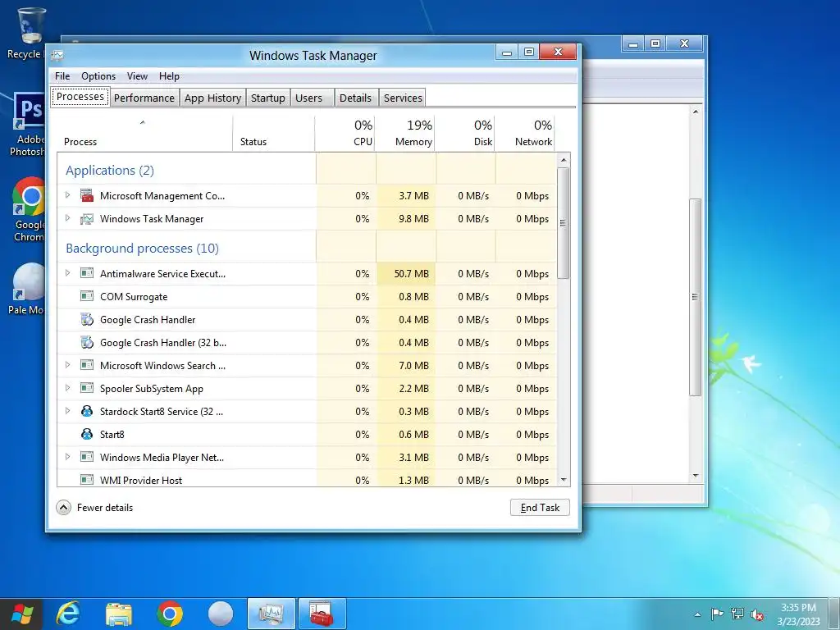Screen dimensions: 840x630
Task: Launch Google Chrome from the taskbar
Action: (x=170, y=614)
